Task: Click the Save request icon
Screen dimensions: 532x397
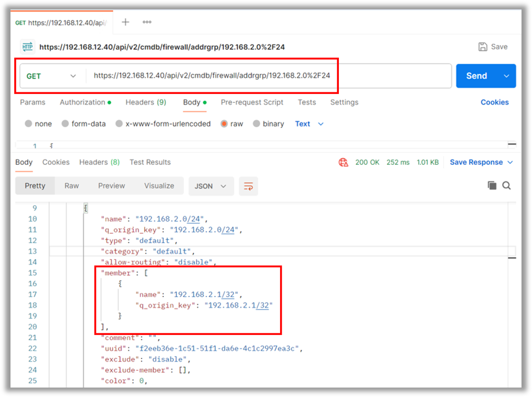Action: point(483,46)
